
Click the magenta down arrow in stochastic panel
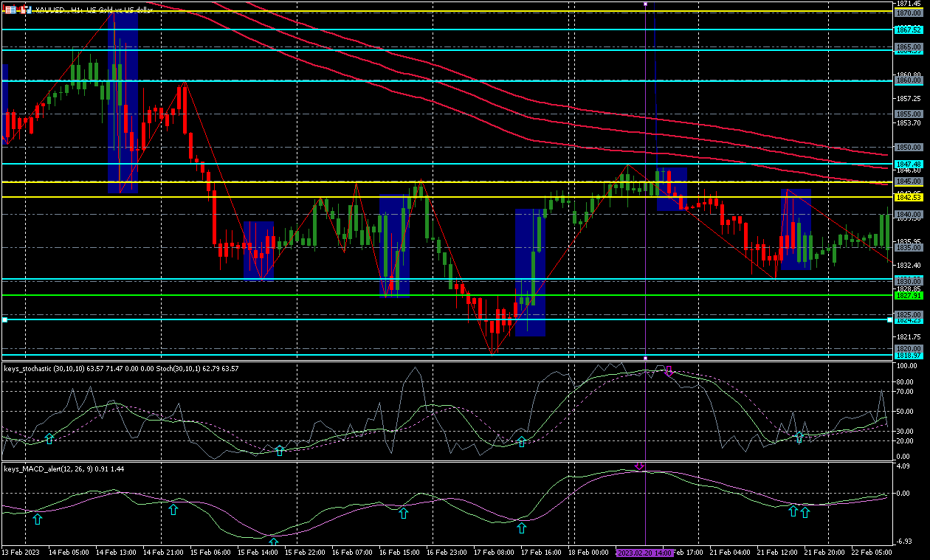click(669, 371)
